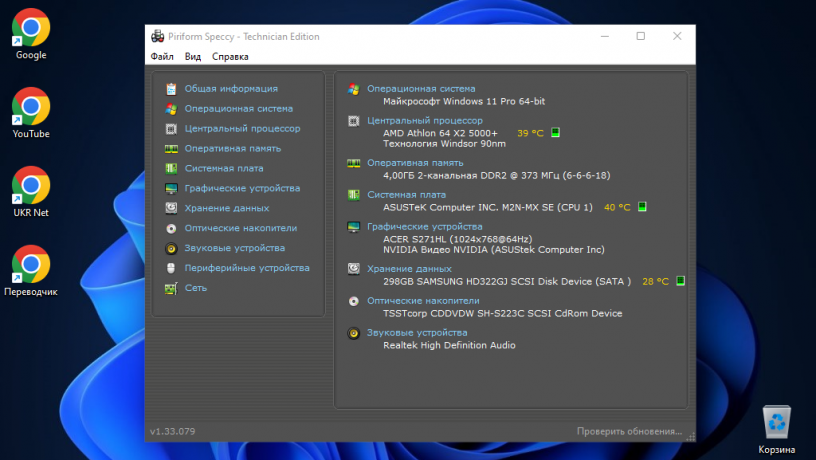Click the Оптические накопители disc icon in sidebar

click(x=171, y=228)
